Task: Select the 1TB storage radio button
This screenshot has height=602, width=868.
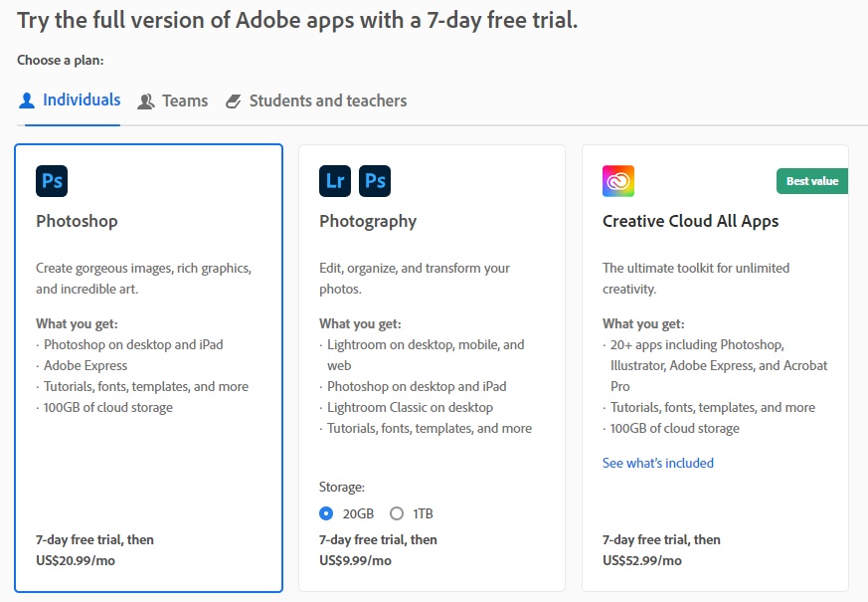Action: pyautogui.click(x=397, y=513)
